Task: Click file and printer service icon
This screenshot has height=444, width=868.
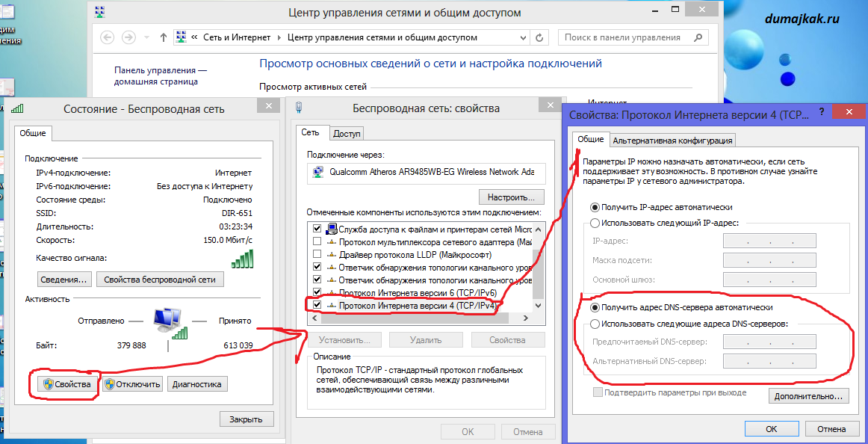Action: point(332,228)
